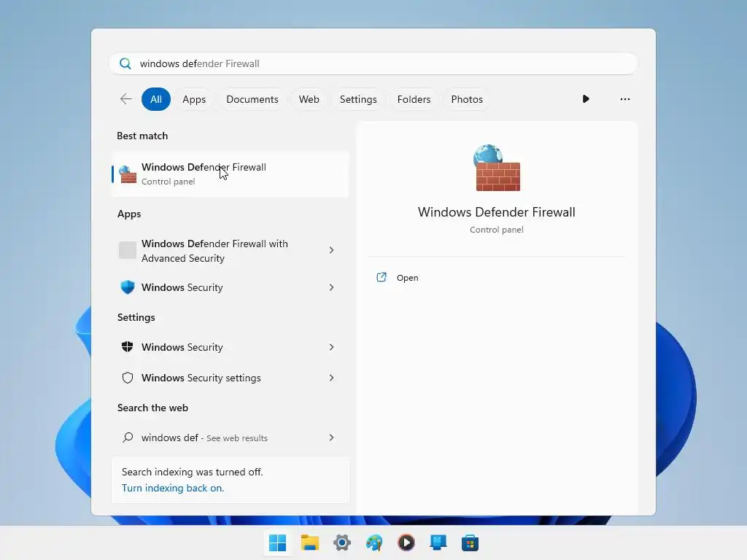
Task: Click the large firewall icon in preview pane
Action: point(497,168)
